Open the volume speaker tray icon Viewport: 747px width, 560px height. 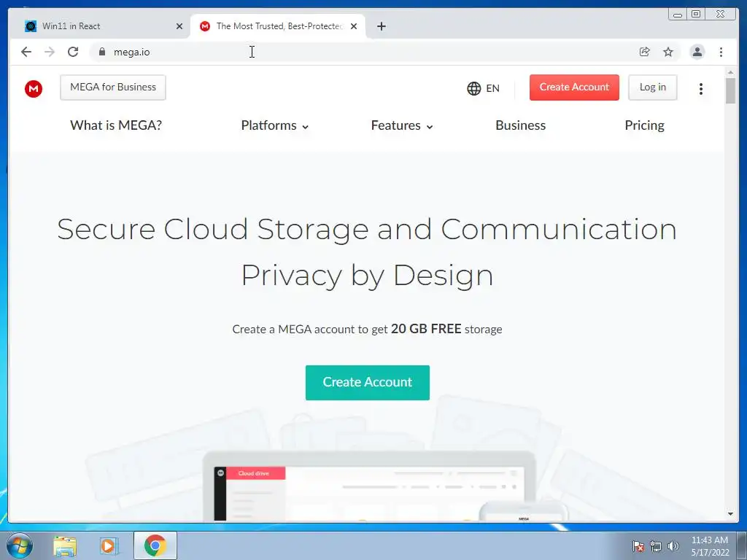pos(673,546)
